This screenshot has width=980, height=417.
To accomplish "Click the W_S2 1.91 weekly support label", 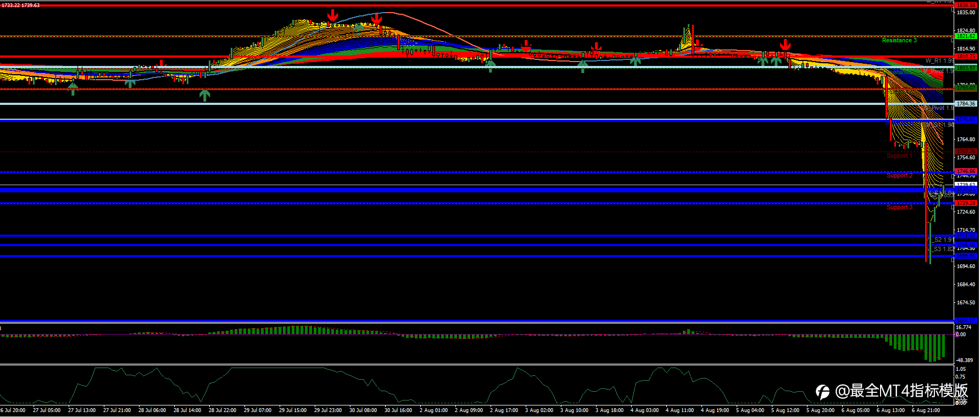I will coord(942,240).
